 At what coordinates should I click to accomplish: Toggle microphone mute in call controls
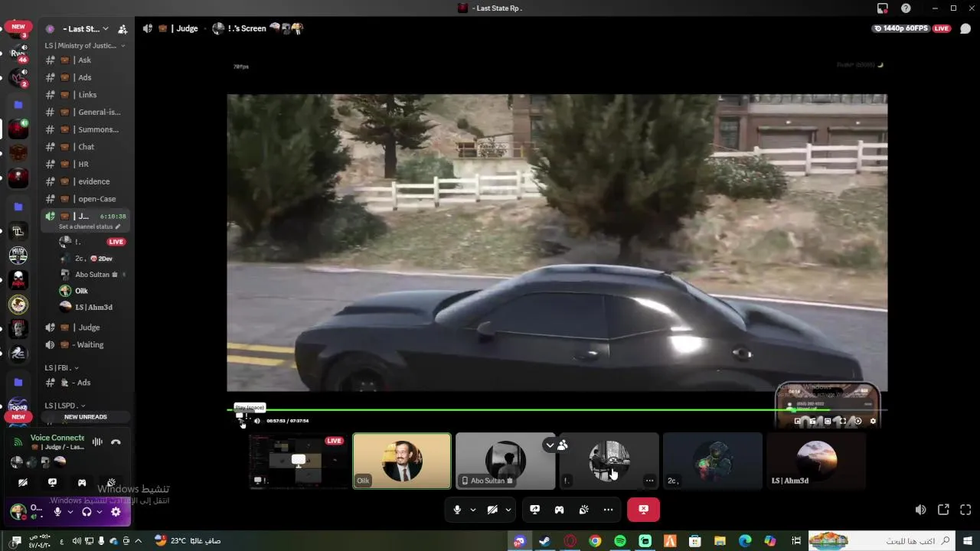[457, 510]
